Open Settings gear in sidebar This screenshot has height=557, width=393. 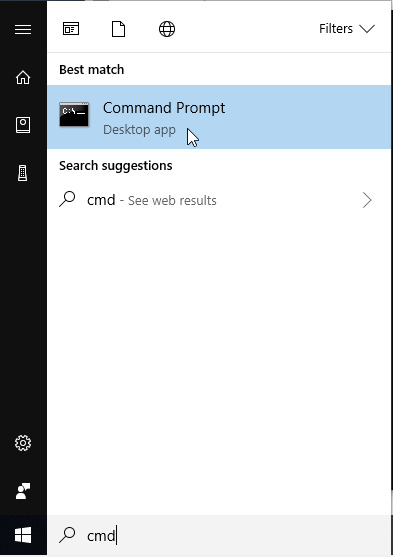pyautogui.click(x=23, y=443)
